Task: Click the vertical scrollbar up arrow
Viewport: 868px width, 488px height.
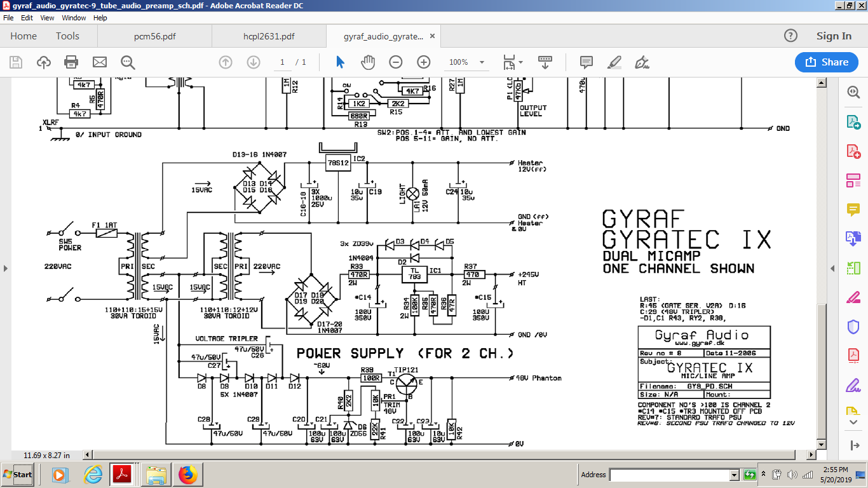Action: 822,83
